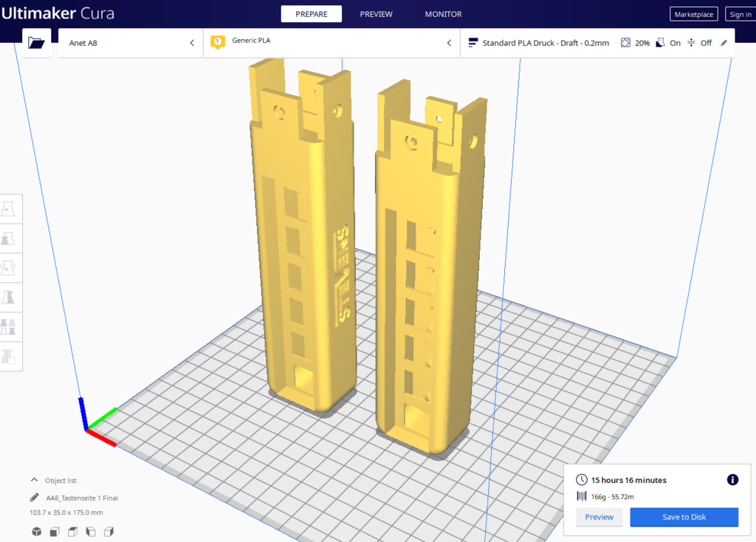Switch to the top view cube icon
Screen dimensions: 756x542
(72, 532)
